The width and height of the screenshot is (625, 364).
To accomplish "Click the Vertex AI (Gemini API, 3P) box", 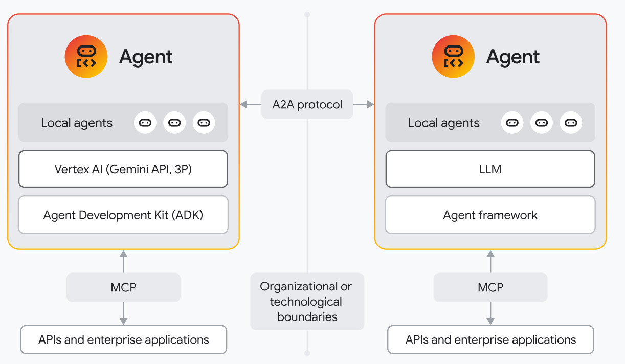I will [x=123, y=169].
